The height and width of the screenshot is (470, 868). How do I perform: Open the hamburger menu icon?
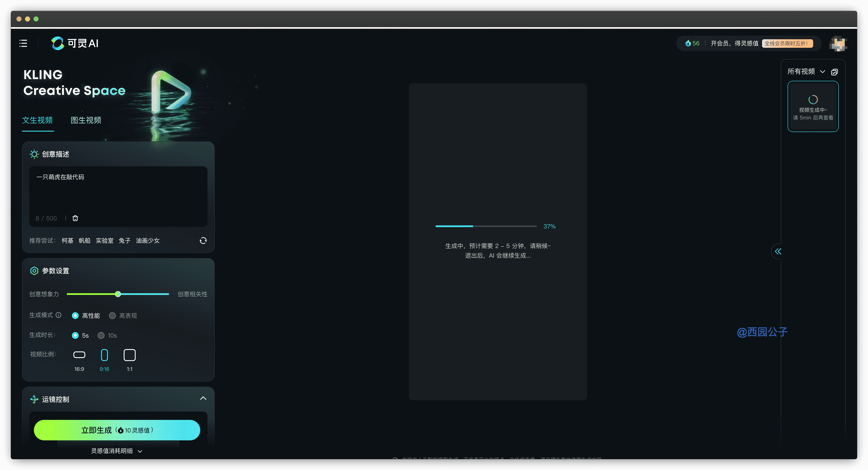pyautogui.click(x=23, y=43)
